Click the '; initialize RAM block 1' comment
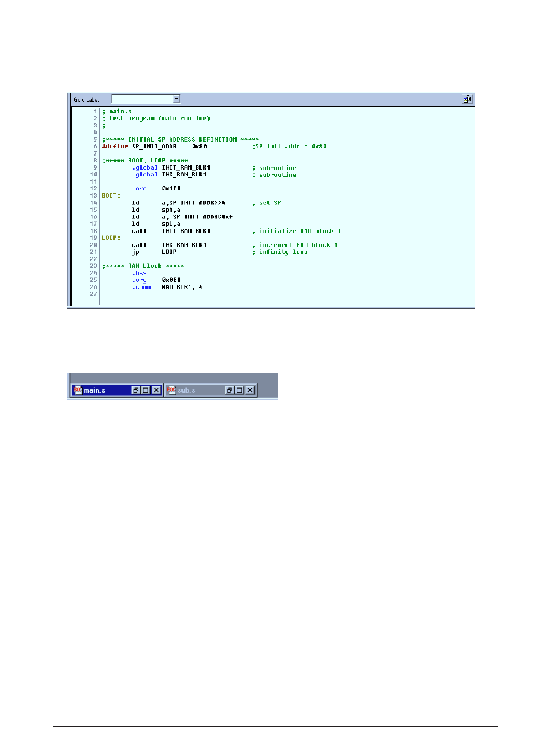This screenshot has height=756, width=536. 297,231
